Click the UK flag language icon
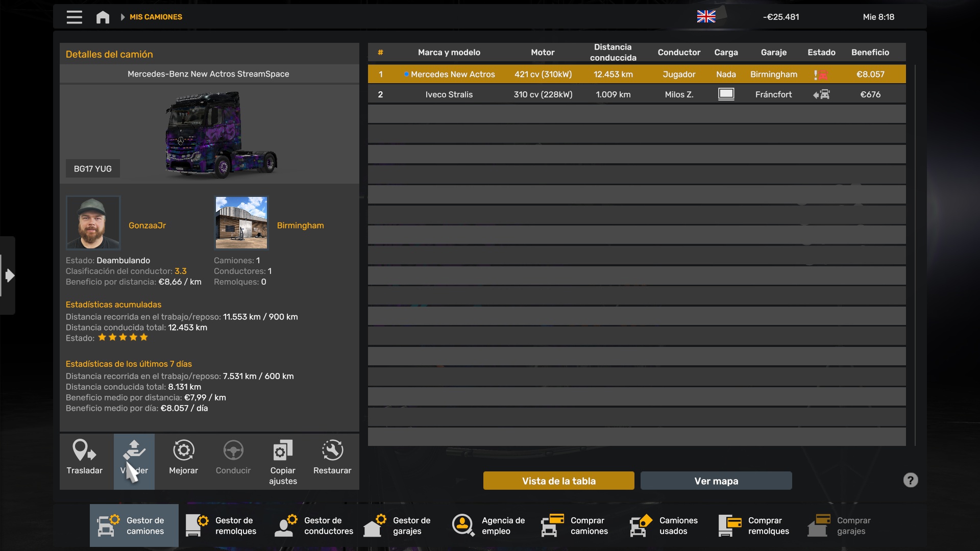 click(x=706, y=17)
